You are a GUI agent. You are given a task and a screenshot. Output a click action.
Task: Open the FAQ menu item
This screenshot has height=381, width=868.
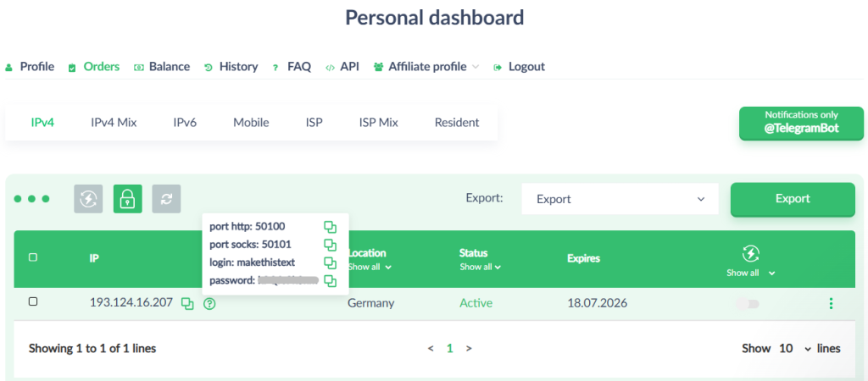pos(292,67)
